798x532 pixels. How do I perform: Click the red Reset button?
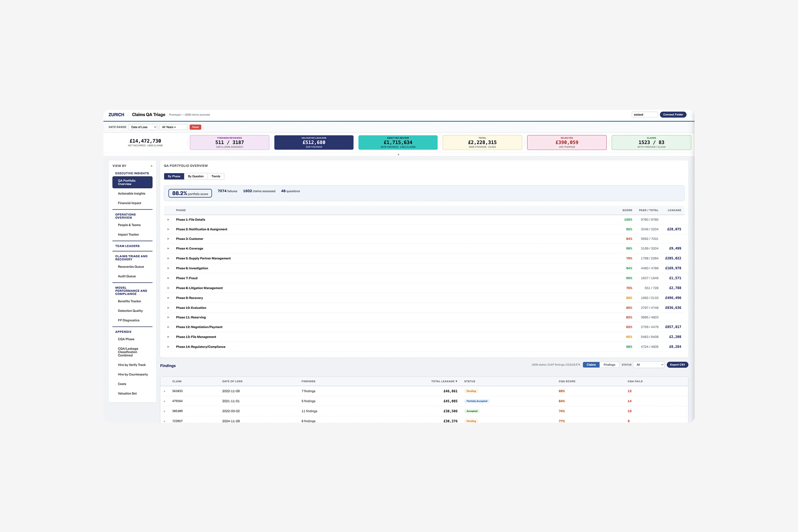point(195,127)
